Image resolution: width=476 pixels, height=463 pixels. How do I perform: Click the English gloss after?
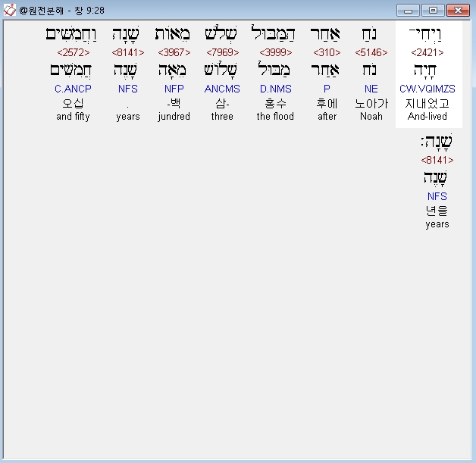coord(327,116)
